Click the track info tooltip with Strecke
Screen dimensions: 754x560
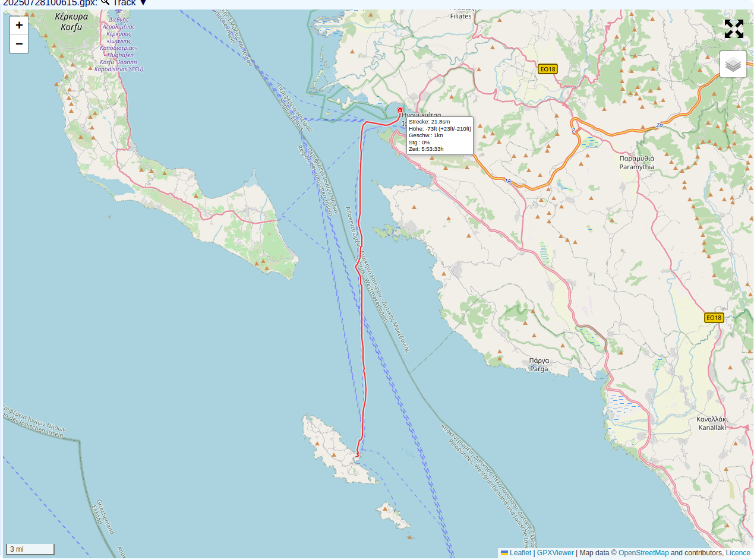[440, 135]
